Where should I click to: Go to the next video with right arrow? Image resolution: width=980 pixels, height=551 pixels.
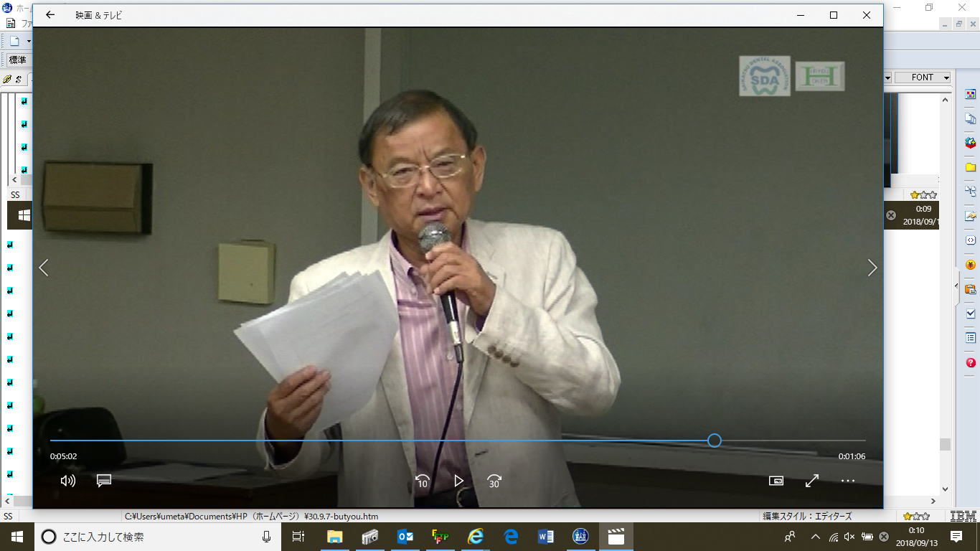[872, 268]
